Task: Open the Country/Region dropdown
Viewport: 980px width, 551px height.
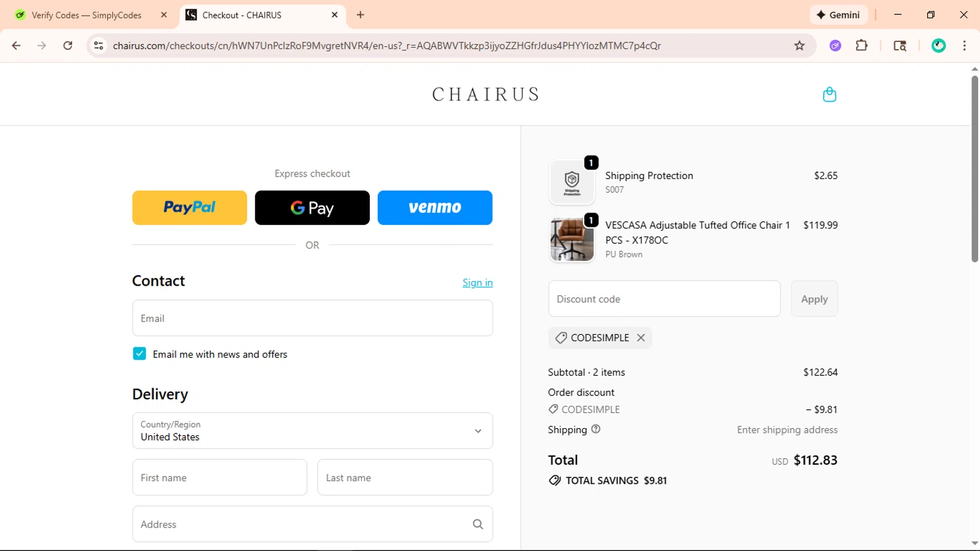Action: click(x=312, y=431)
